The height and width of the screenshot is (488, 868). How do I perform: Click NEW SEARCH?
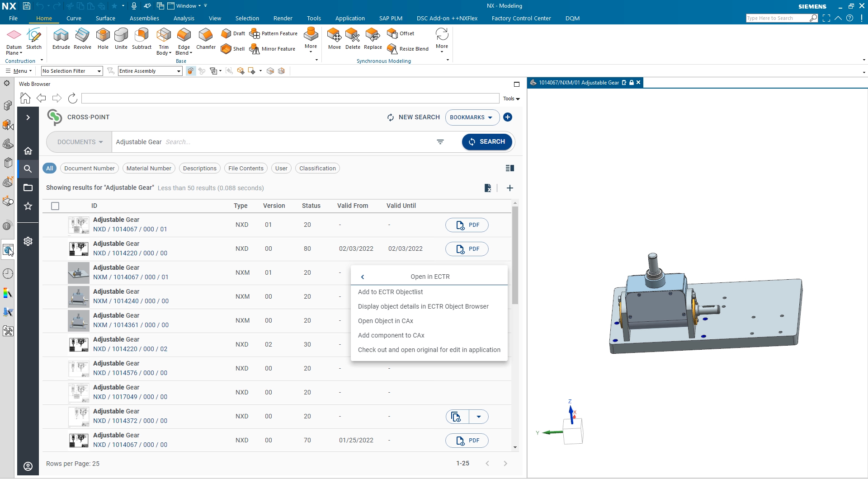click(x=414, y=117)
